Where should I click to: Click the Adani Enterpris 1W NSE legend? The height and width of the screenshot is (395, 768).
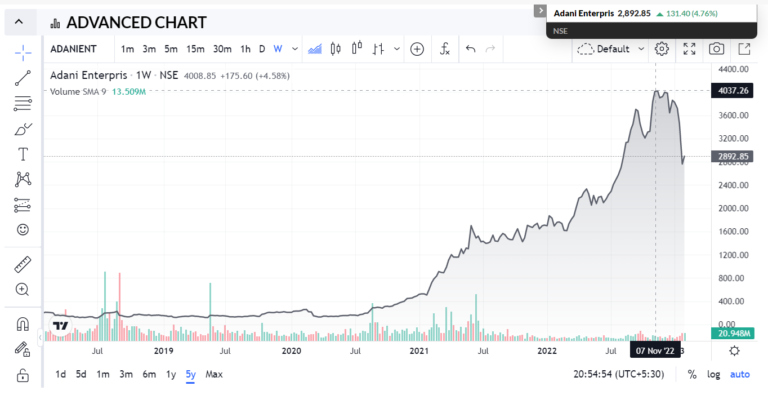(115, 75)
